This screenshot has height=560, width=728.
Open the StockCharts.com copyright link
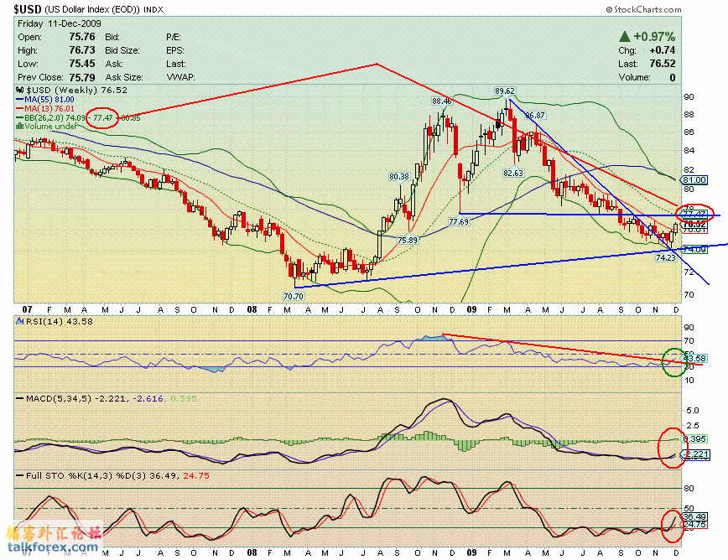[x=643, y=9]
